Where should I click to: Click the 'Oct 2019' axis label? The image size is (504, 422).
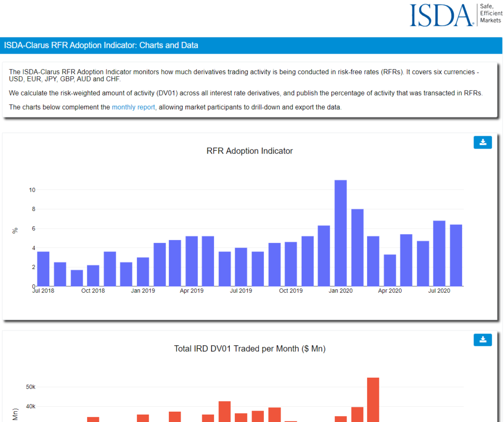pos(290,291)
